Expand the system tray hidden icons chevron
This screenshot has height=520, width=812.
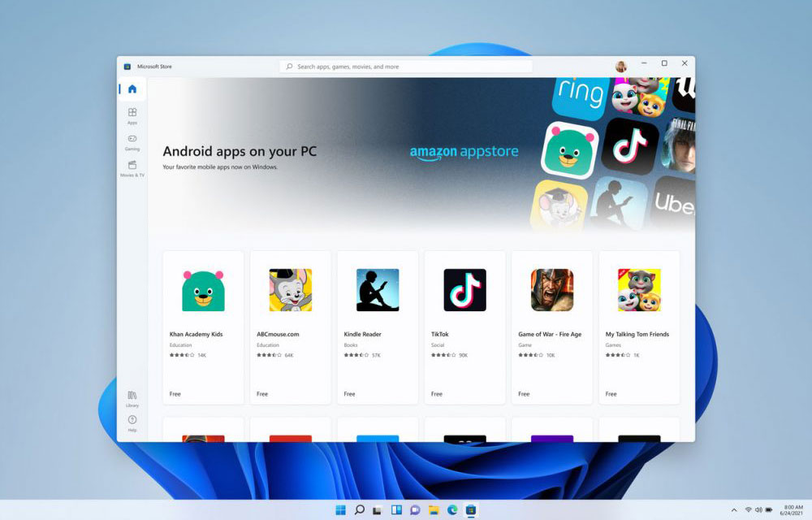(734, 510)
